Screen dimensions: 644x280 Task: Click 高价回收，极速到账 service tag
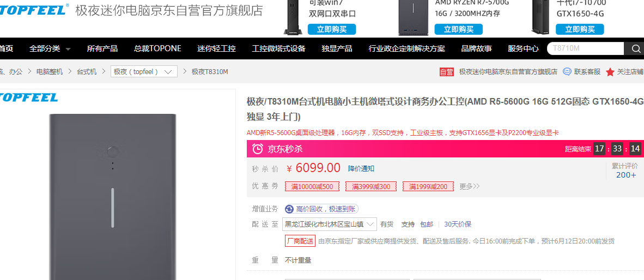(321, 209)
